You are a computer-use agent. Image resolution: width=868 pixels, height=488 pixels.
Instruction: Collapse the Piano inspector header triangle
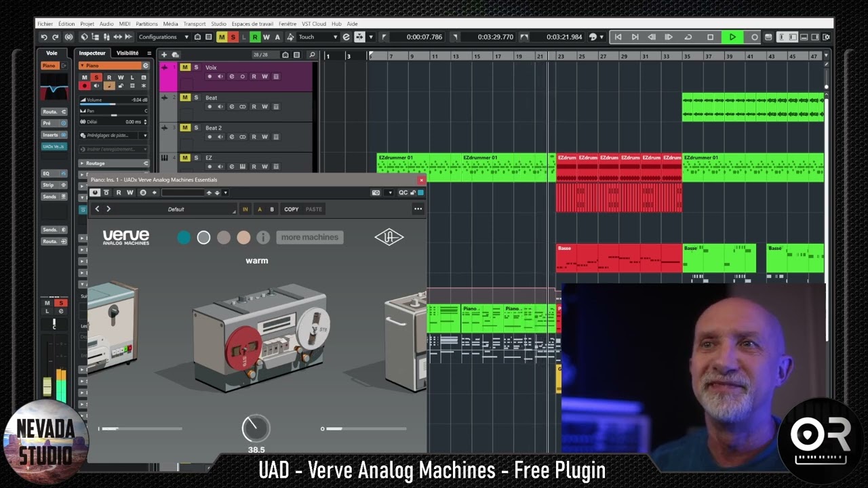click(x=83, y=66)
